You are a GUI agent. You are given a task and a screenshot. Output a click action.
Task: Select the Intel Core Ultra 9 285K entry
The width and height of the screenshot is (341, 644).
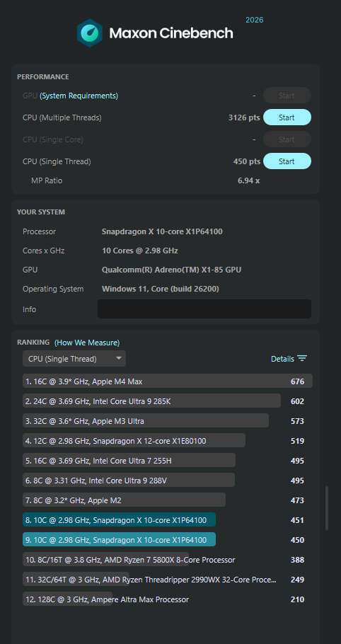pyautogui.click(x=168, y=401)
